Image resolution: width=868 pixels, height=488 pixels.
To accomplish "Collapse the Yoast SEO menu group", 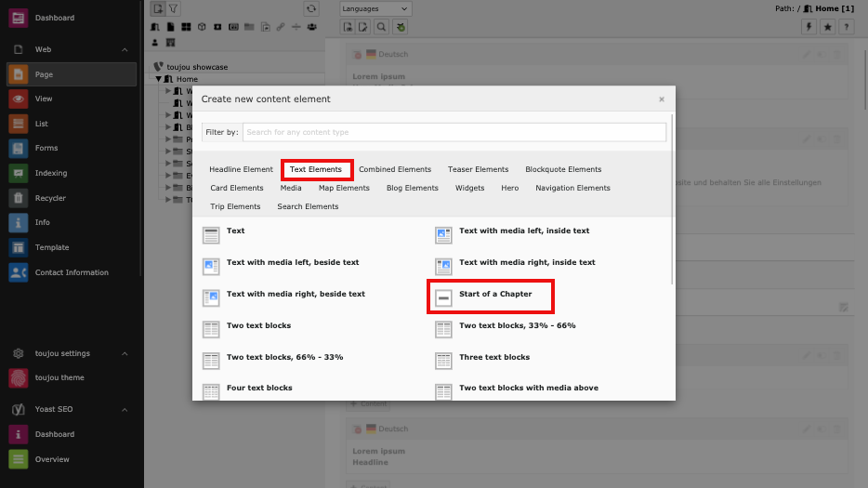I will tap(125, 409).
